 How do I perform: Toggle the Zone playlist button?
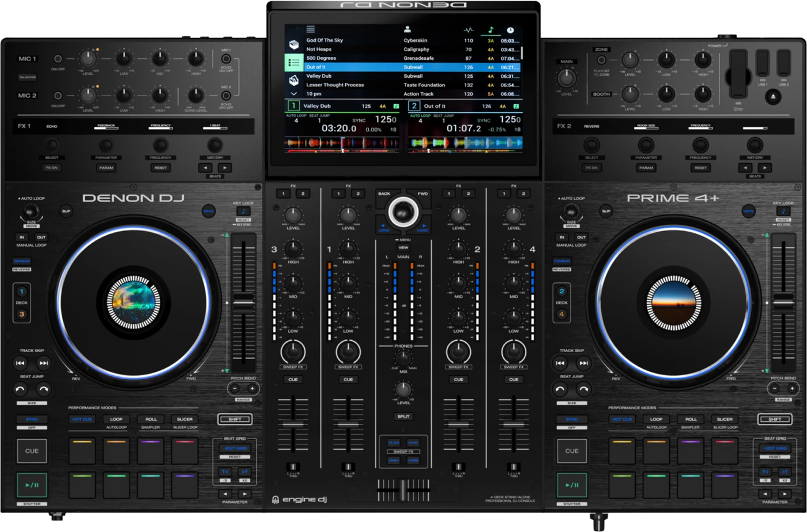click(x=601, y=59)
